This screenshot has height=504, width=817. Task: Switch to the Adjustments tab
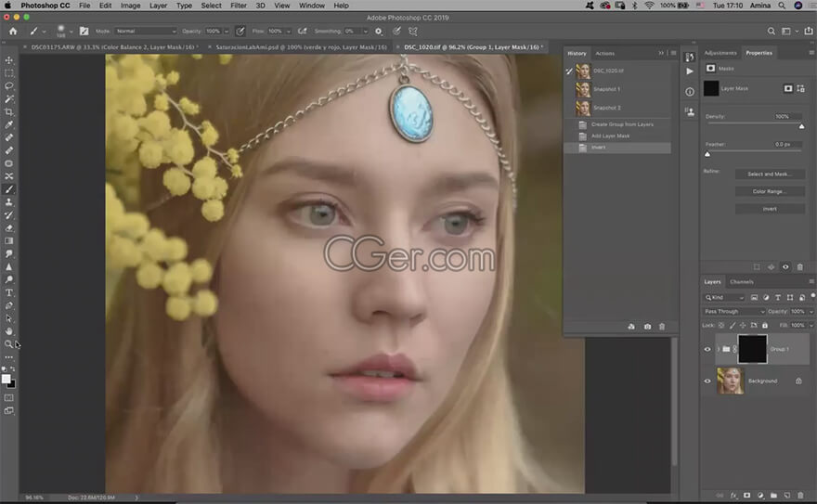pos(720,53)
